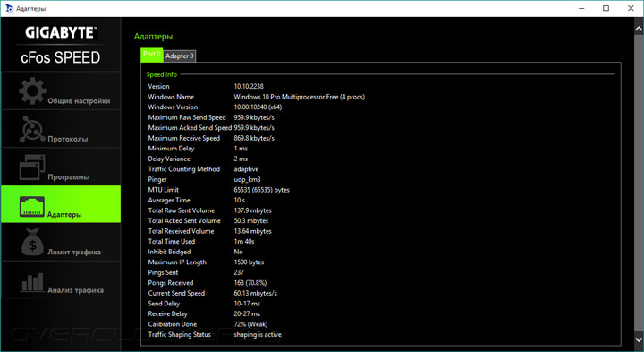Select Windows Version value 10.00.10240 (x64)
This screenshot has width=644, height=352.
pos(258,107)
